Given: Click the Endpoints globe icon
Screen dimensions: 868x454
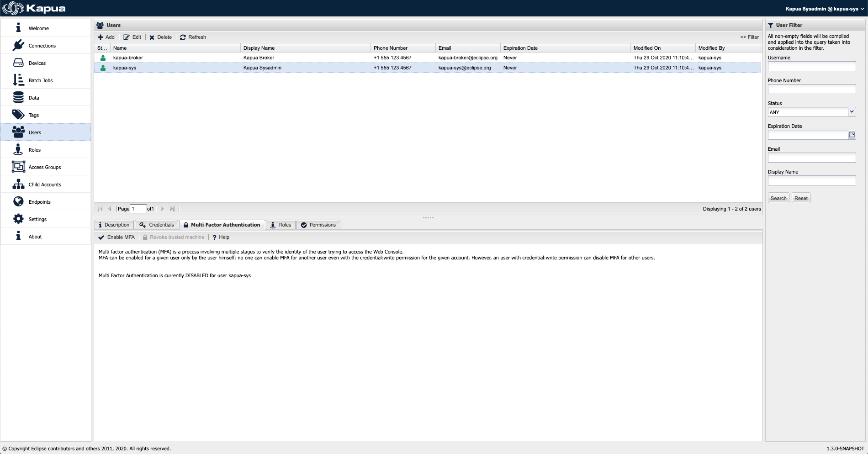Looking at the screenshot, I should [18, 201].
